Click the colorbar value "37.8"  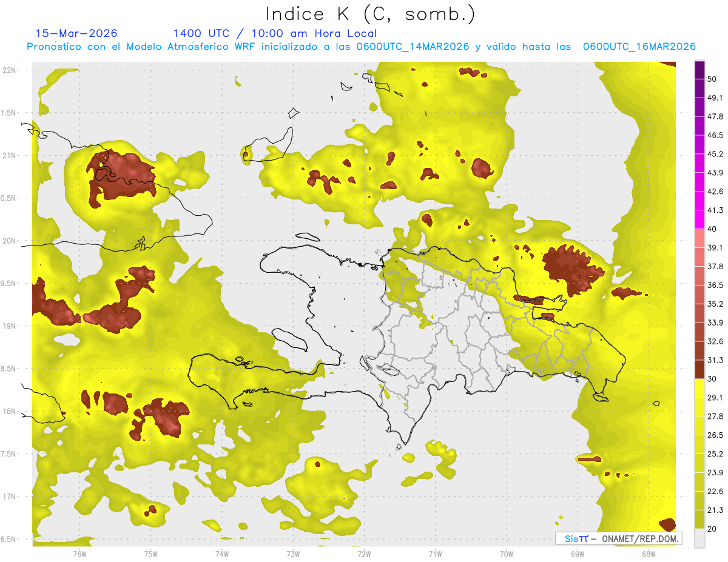[715, 266]
